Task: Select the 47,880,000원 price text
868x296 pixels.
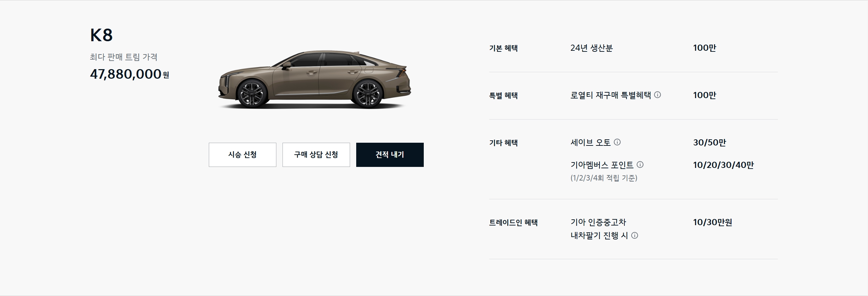Action: (130, 74)
